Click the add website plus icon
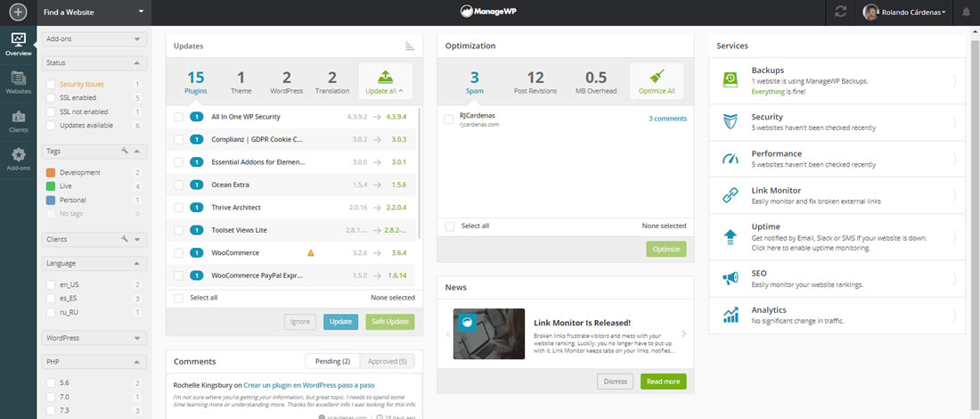 click(18, 12)
